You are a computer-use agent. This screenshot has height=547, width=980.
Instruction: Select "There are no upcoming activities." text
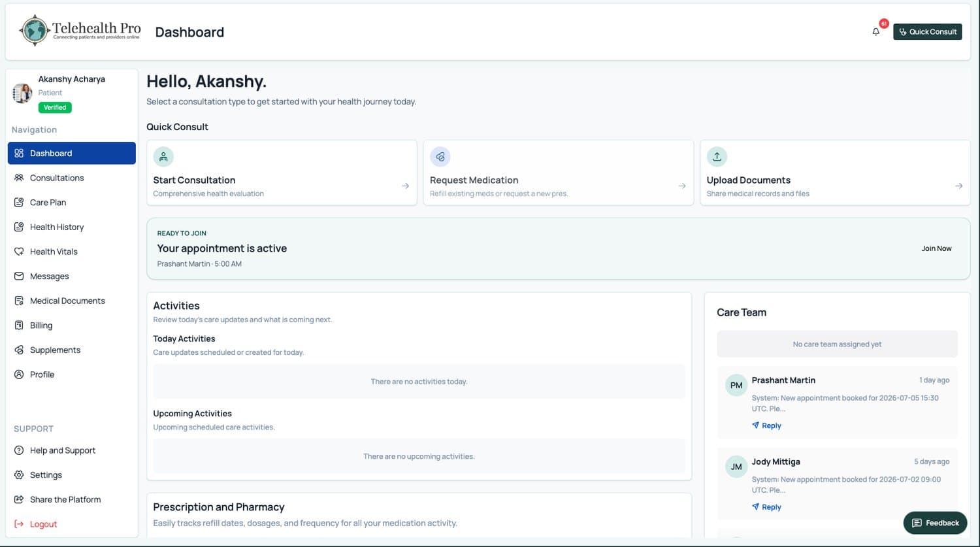point(419,456)
